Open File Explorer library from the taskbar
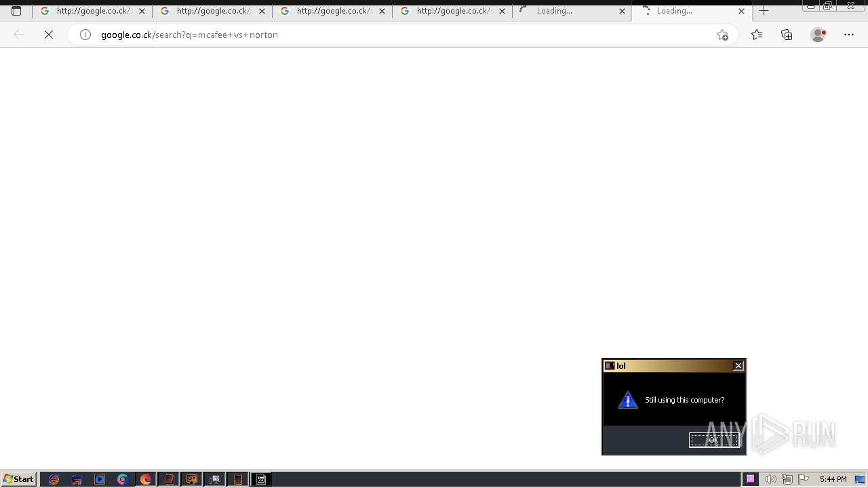The width and height of the screenshot is (868, 488). point(77,479)
